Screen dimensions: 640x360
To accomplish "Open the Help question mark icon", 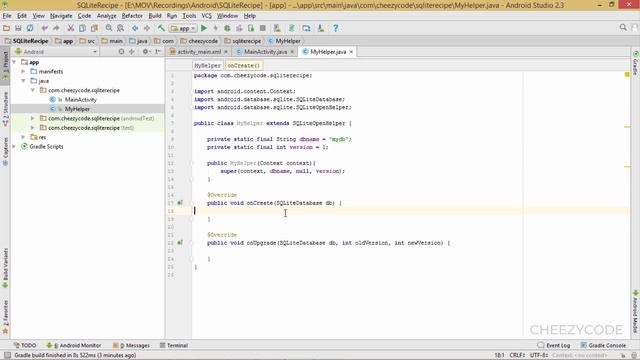I will [x=336, y=28].
